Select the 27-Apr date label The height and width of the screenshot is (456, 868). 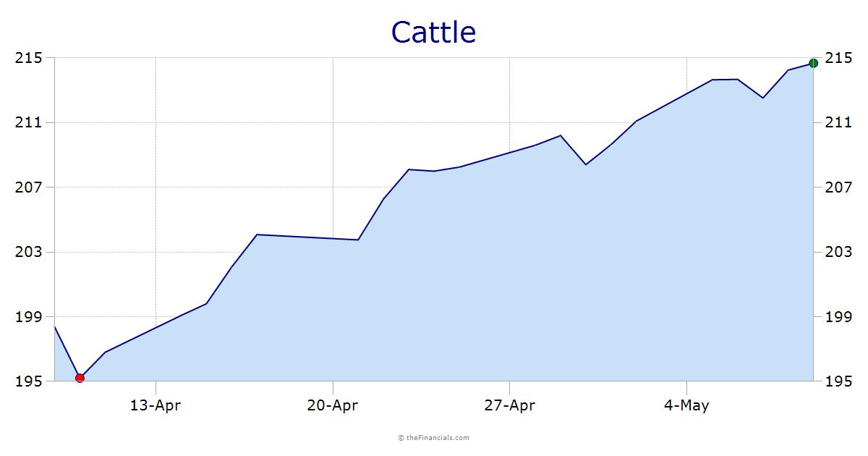tap(510, 405)
